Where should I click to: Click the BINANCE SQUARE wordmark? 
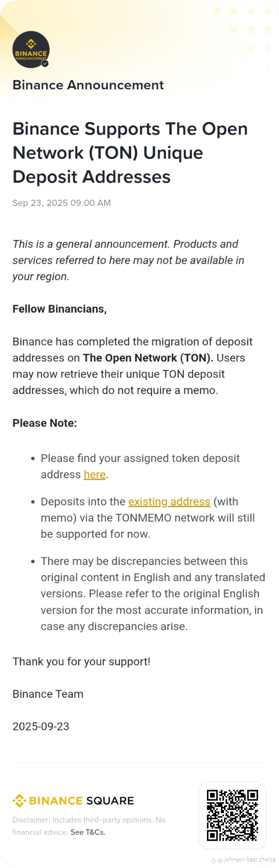pyautogui.click(x=81, y=801)
